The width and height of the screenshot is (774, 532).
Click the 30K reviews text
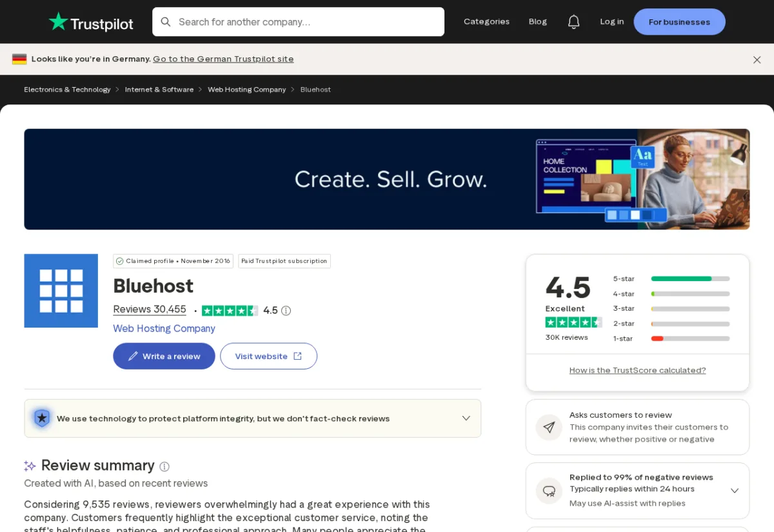coord(567,337)
